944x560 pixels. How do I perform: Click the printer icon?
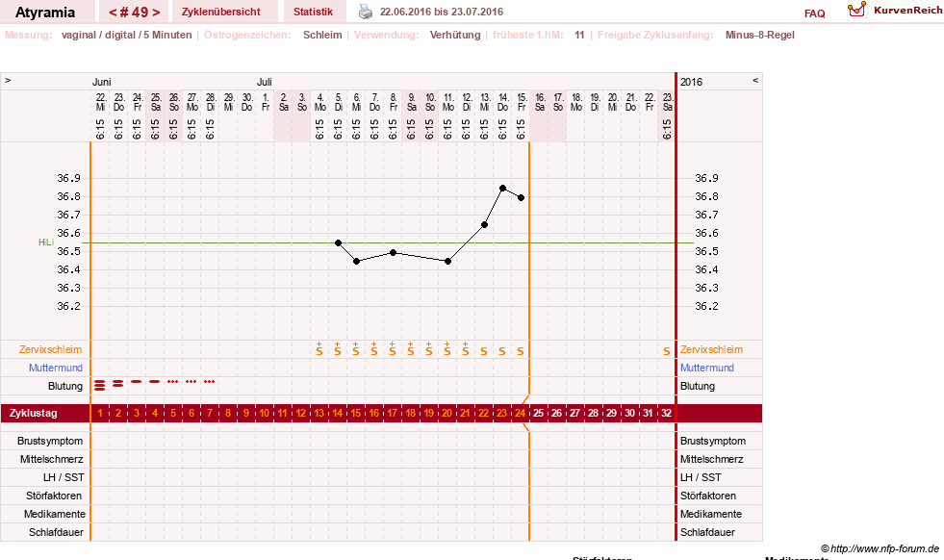tap(366, 12)
